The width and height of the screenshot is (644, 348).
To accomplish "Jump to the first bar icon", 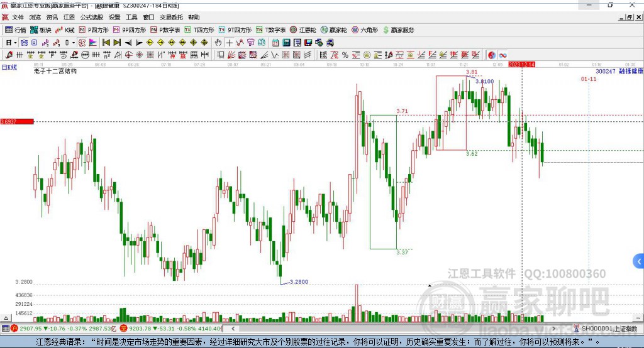I will point(106,43).
